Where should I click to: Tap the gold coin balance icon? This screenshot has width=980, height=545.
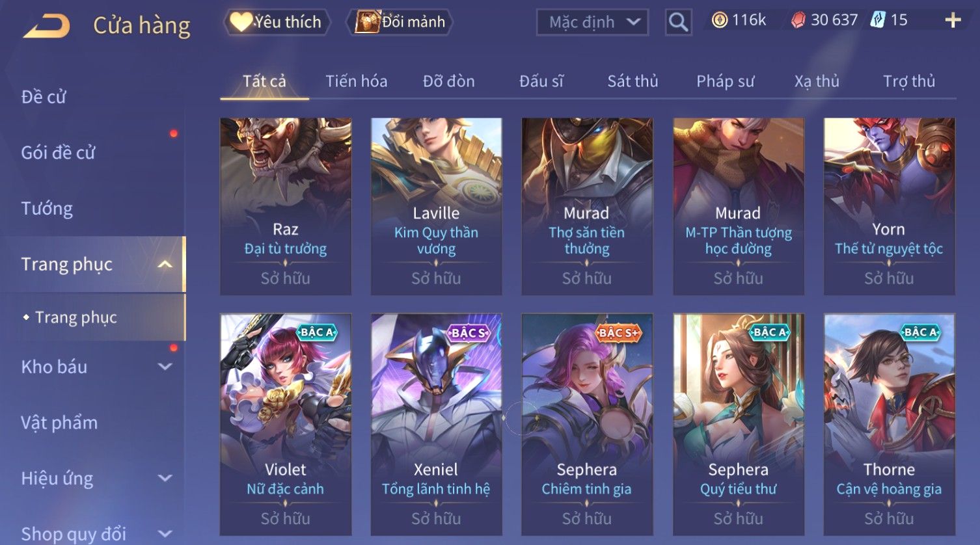719,20
